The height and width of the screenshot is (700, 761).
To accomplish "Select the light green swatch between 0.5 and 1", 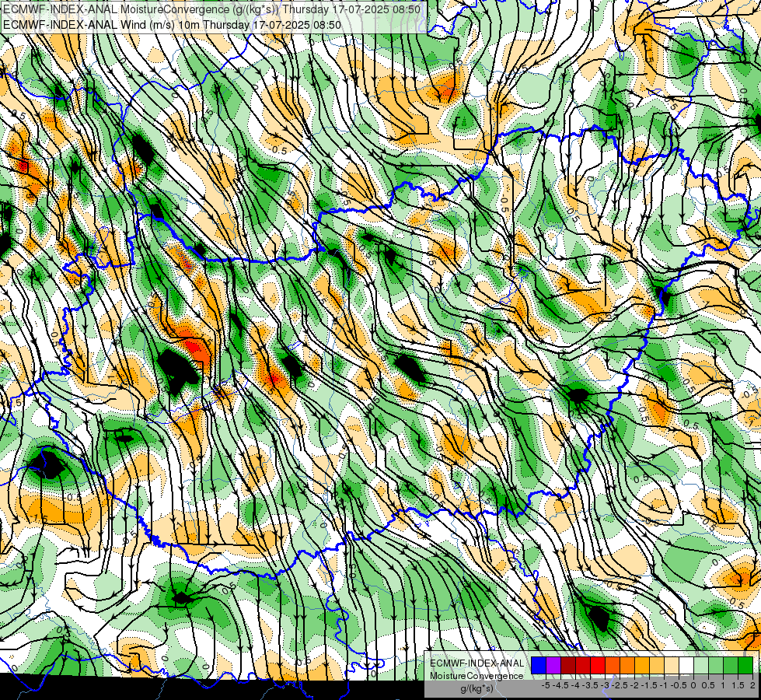I will coord(716,666).
